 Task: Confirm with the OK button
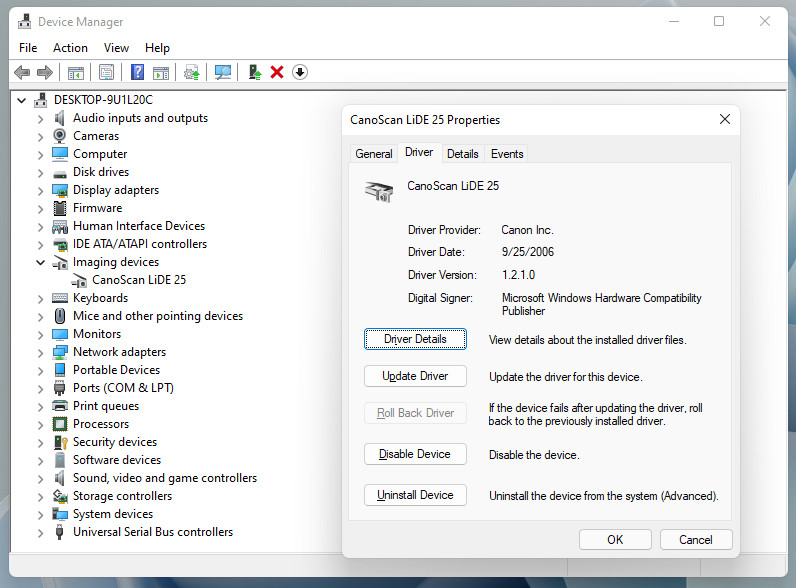pyautogui.click(x=615, y=540)
